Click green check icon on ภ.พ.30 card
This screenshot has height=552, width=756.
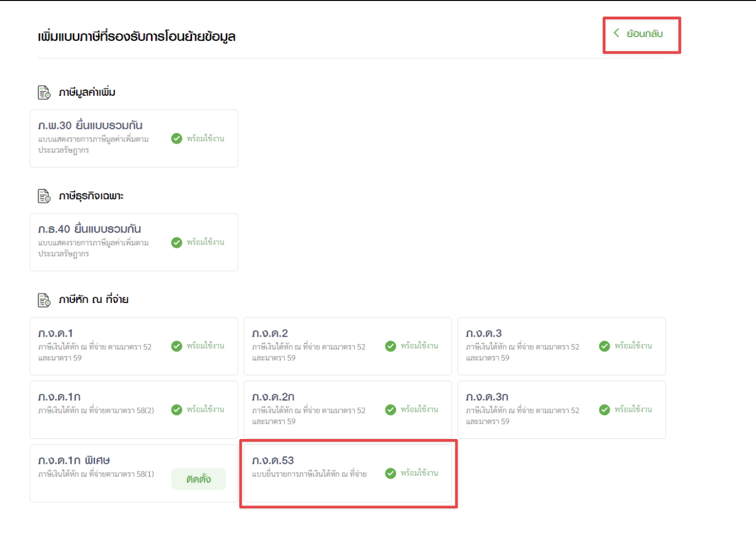pyautogui.click(x=177, y=138)
